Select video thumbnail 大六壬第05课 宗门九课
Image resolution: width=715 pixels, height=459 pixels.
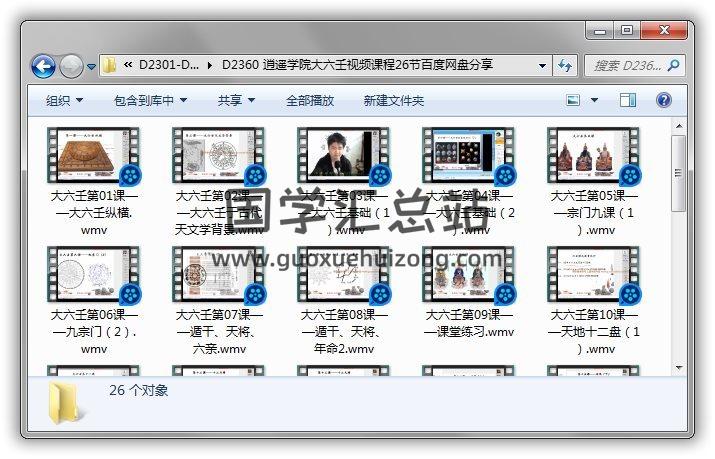click(x=594, y=155)
